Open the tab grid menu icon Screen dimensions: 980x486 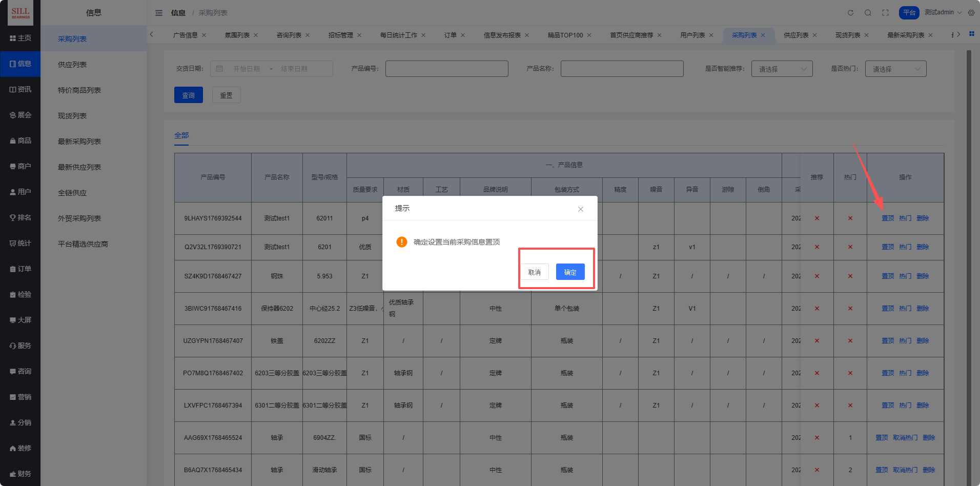pos(971,34)
